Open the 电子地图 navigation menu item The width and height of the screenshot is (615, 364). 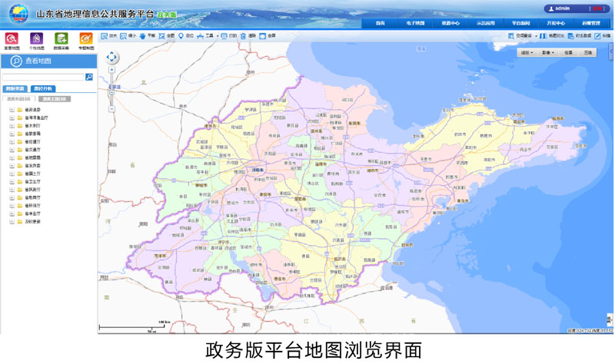point(415,23)
